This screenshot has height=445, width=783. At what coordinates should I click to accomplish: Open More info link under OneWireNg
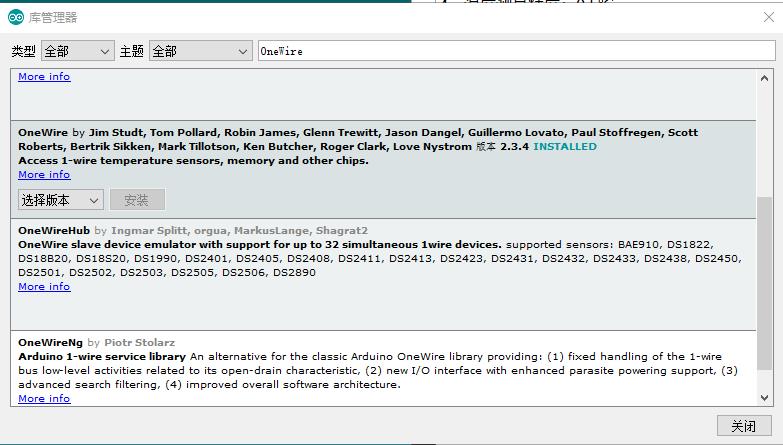44,398
